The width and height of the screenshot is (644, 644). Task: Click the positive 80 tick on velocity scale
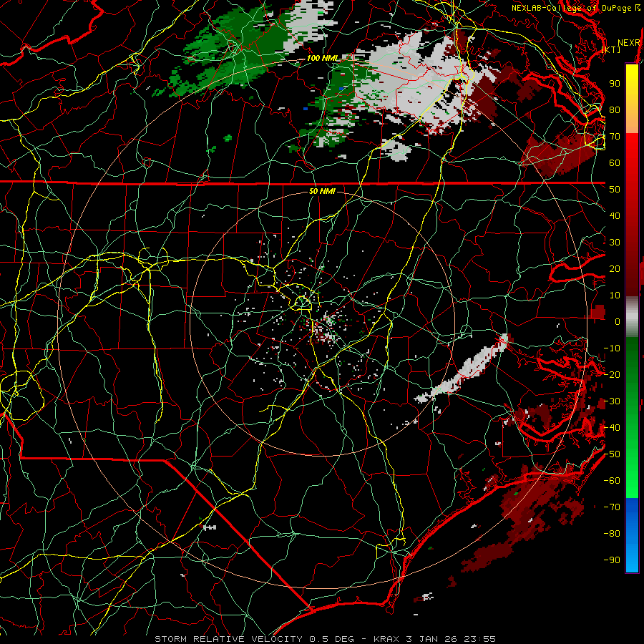point(615,110)
